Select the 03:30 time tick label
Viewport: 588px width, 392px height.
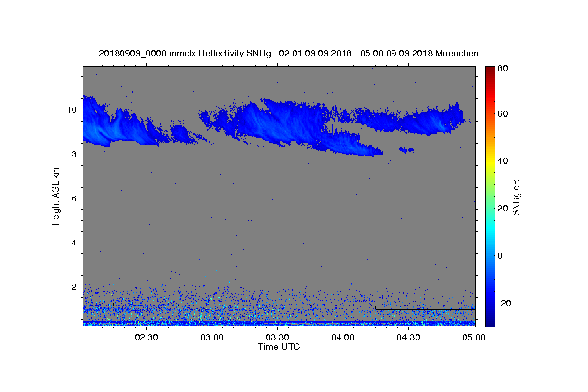click(x=277, y=337)
